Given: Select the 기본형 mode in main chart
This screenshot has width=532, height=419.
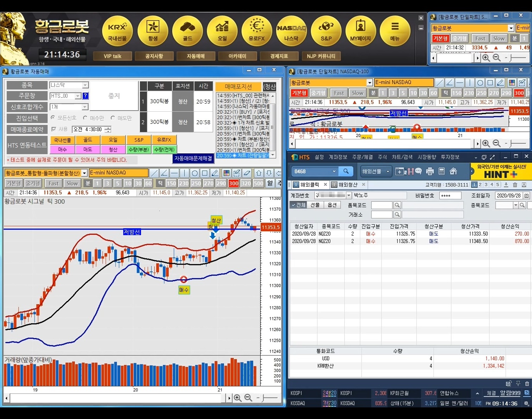Looking at the screenshot, I should pos(14,183).
